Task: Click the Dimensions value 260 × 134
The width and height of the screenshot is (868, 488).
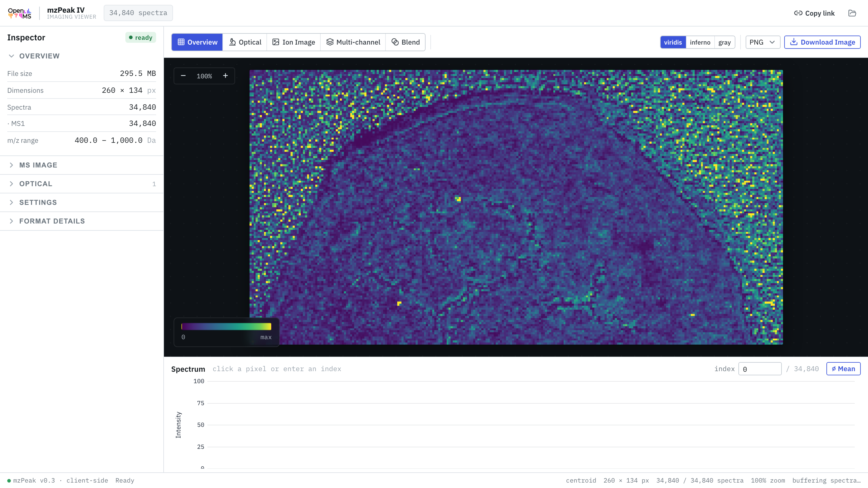Action: [x=122, y=90]
